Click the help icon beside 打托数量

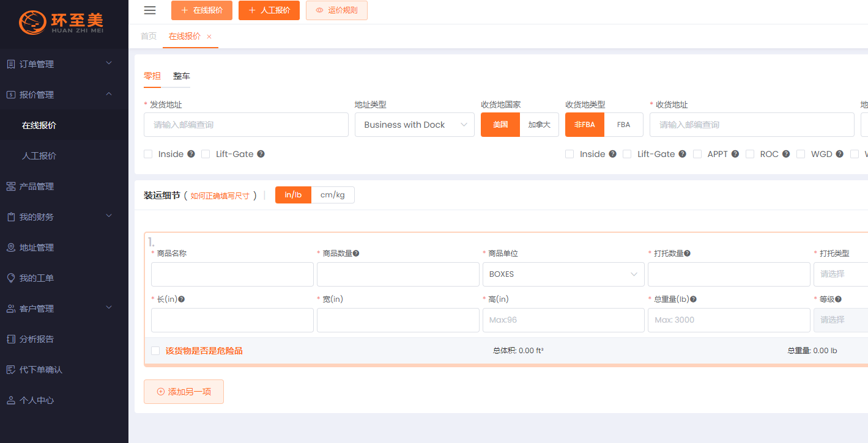click(x=688, y=254)
